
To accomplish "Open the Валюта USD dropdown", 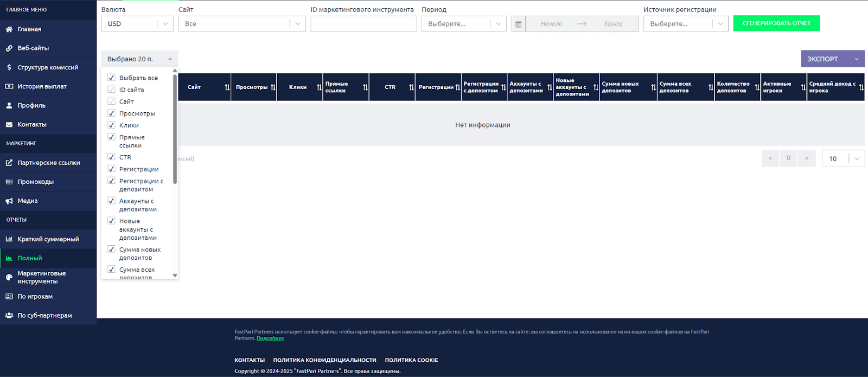I will [137, 24].
